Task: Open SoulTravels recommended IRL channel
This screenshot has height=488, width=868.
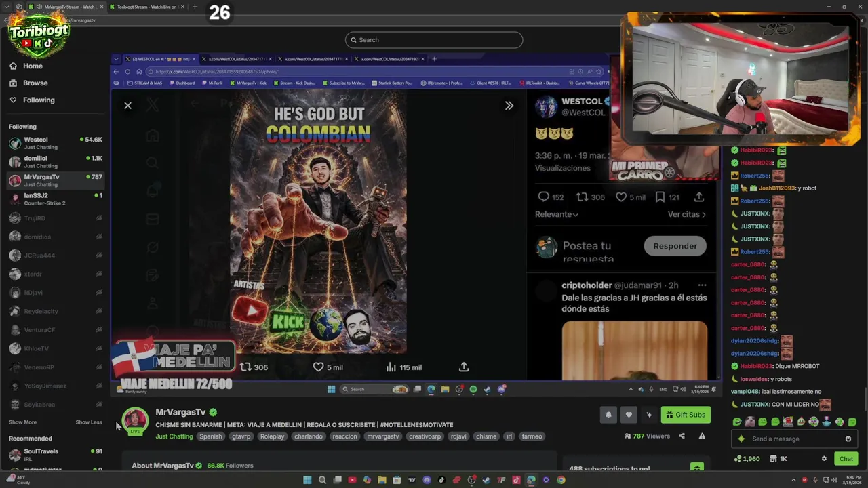Action: [x=56, y=455]
